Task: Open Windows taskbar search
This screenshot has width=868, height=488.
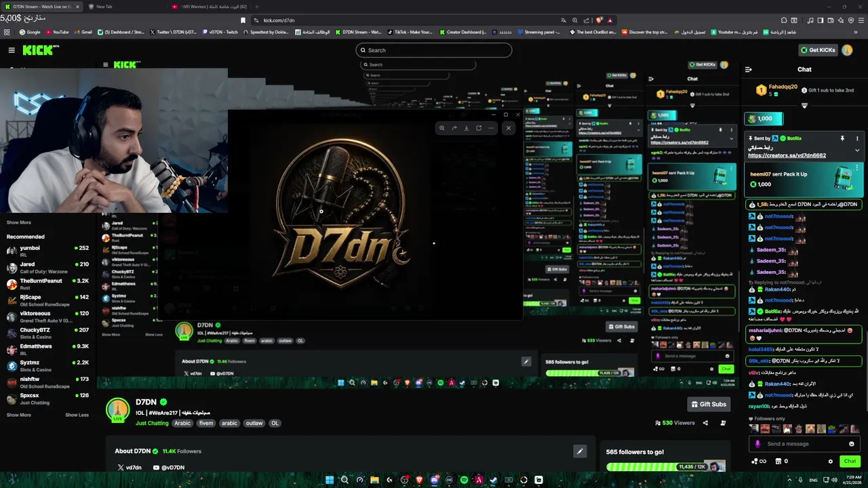Action: pos(344,480)
